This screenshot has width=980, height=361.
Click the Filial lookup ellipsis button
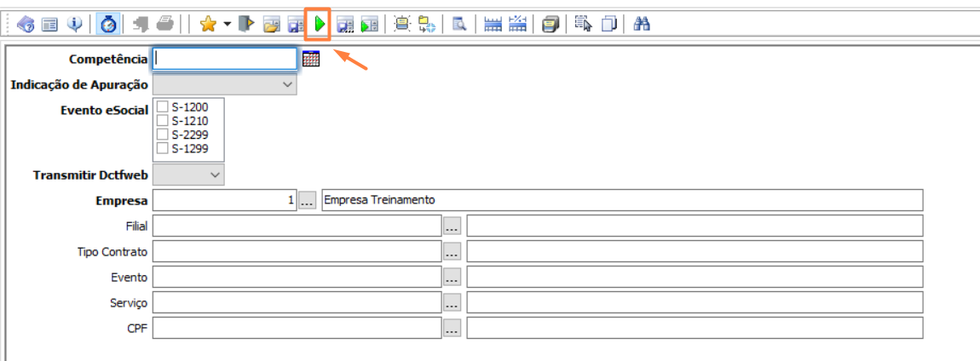coord(452,226)
